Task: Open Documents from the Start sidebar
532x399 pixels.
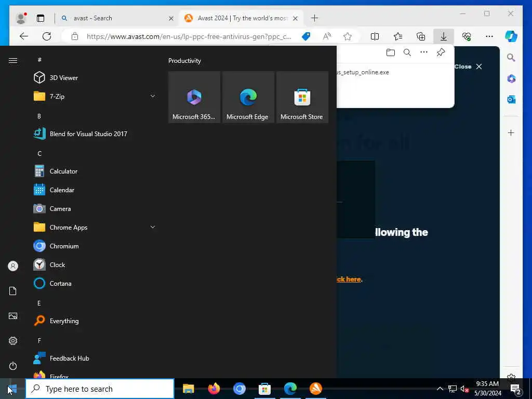Action: click(x=13, y=291)
